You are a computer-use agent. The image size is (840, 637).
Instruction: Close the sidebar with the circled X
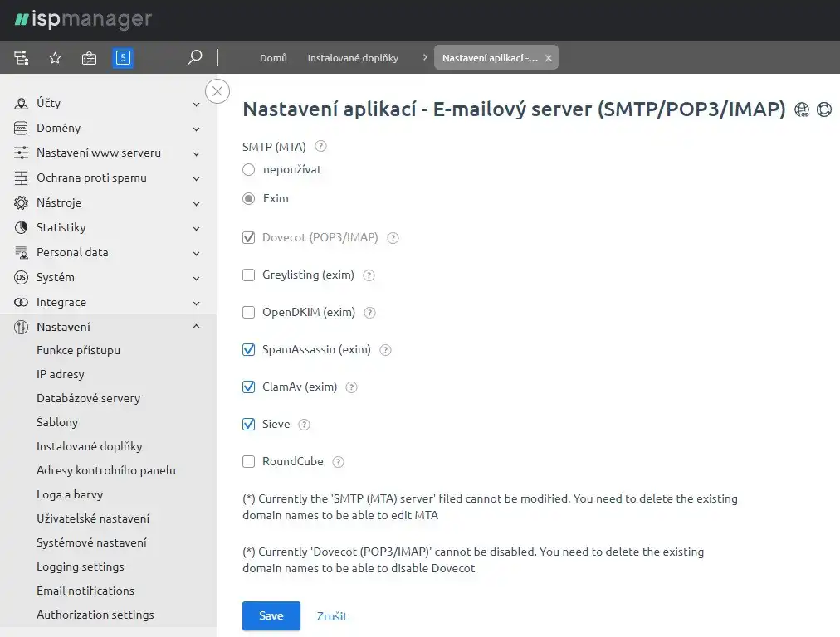(217, 91)
